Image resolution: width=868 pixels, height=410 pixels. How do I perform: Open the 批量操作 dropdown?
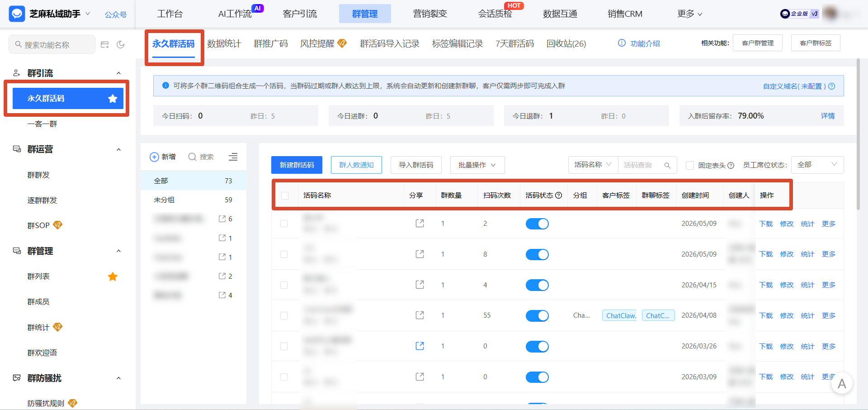click(477, 165)
